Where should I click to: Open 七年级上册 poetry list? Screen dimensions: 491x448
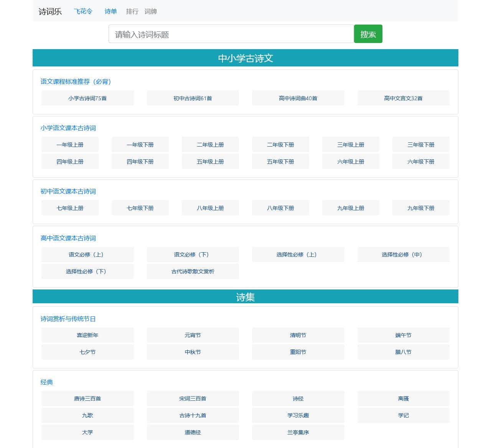pos(70,208)
